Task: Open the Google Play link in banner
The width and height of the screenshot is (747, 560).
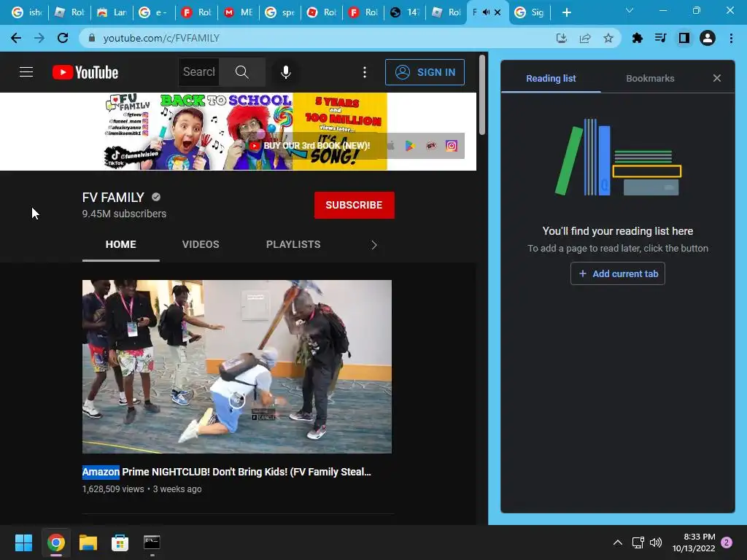Action: click(x=410, y=146)
